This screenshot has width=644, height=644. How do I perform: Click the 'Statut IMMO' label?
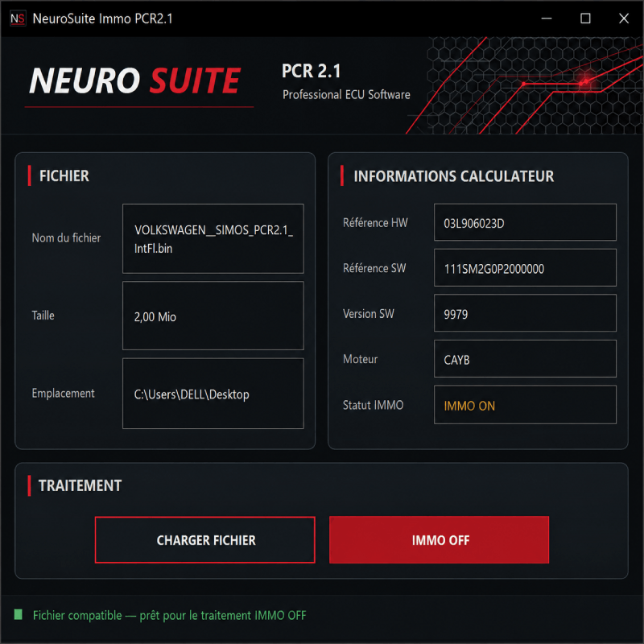(374, 405)
